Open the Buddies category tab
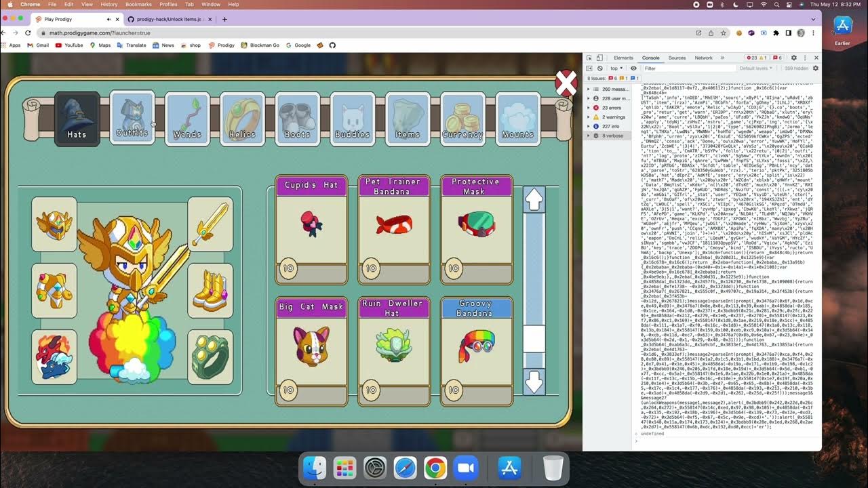868x488 pixels. click(x=353, y=119)
